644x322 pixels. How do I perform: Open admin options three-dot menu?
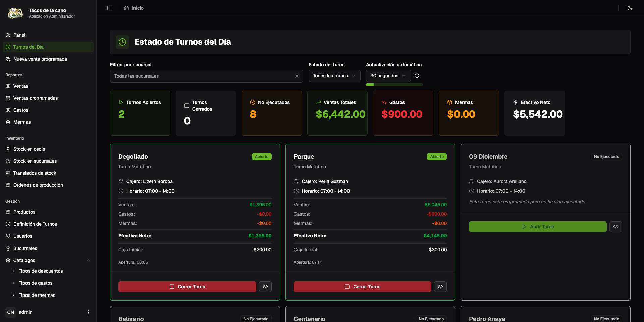tap(88, 312)
